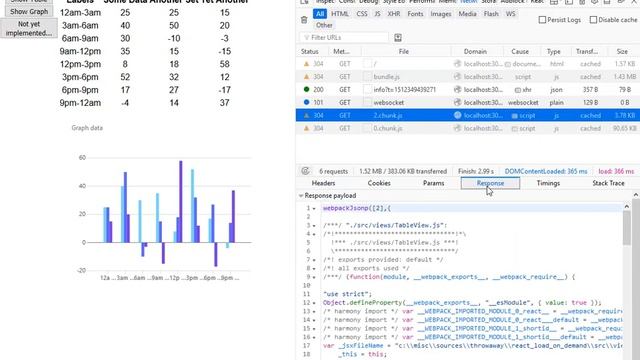This screenshot has height=360, width=640.
Task: Open the Params tab
Action: [433, 183]
